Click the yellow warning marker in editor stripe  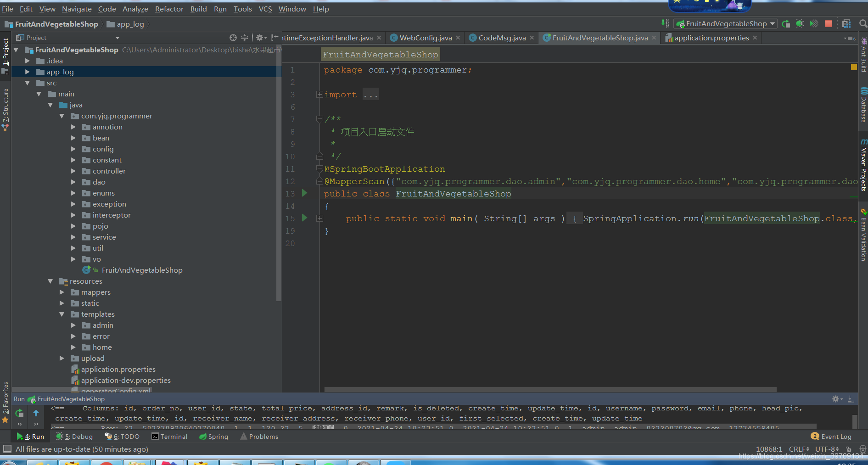point(854,67)
